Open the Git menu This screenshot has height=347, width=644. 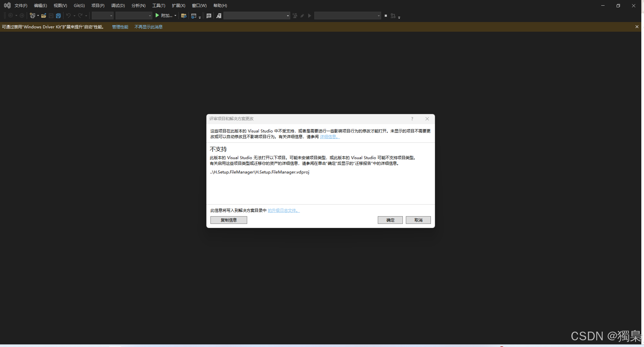(x=79, y=5)
